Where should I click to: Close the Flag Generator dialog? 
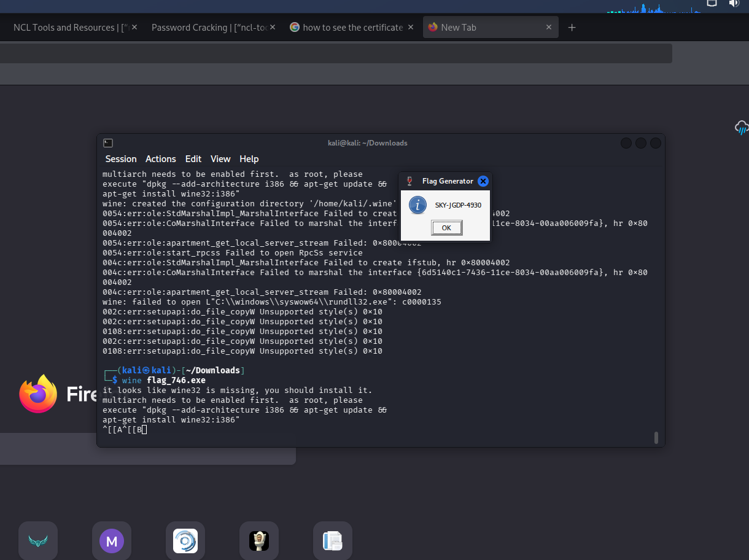[483, 181]
